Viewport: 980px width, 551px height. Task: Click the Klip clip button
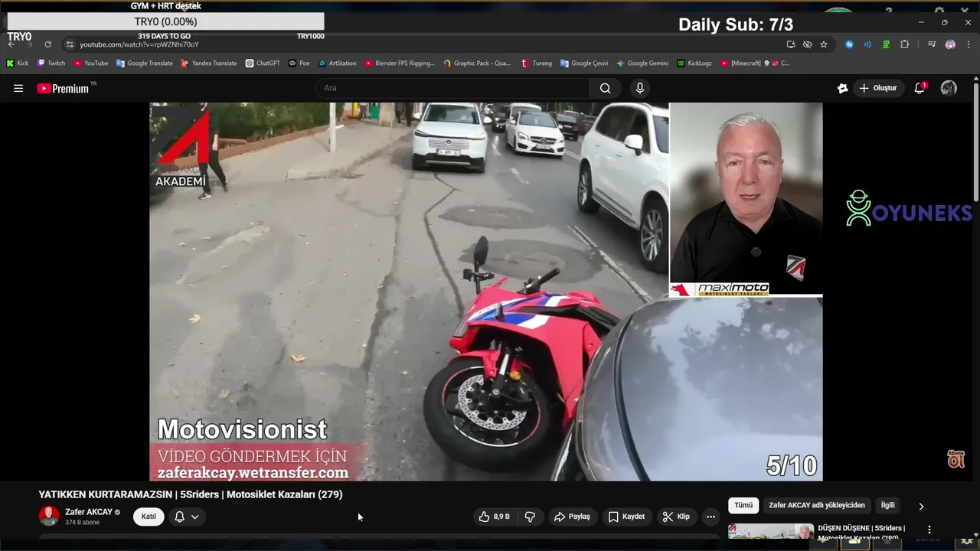click(x=676, y=517)
